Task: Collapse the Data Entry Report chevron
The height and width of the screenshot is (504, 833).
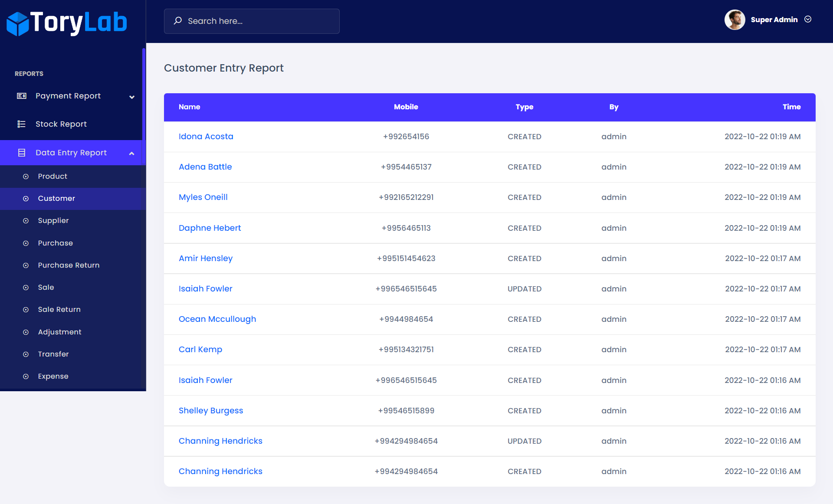Action: (x=132, y=154)
